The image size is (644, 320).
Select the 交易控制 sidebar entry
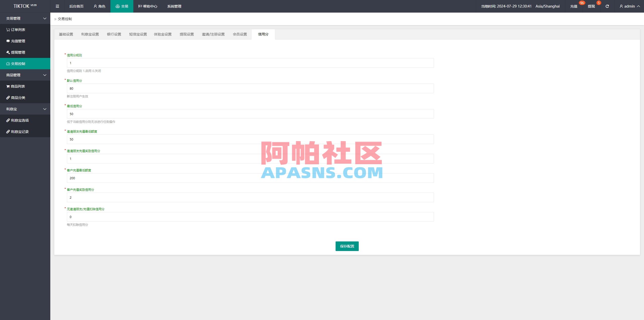[x=18, y=63]
